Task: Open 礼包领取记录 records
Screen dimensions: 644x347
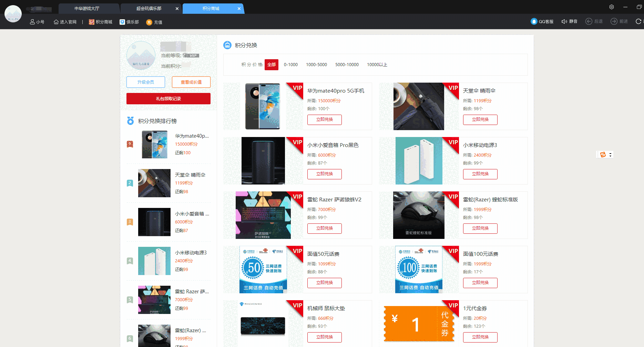Action: point(168,99)
